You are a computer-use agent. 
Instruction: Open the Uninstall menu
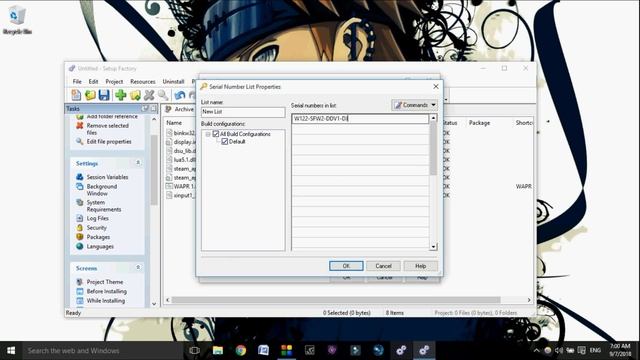click(x=173, y=82)
